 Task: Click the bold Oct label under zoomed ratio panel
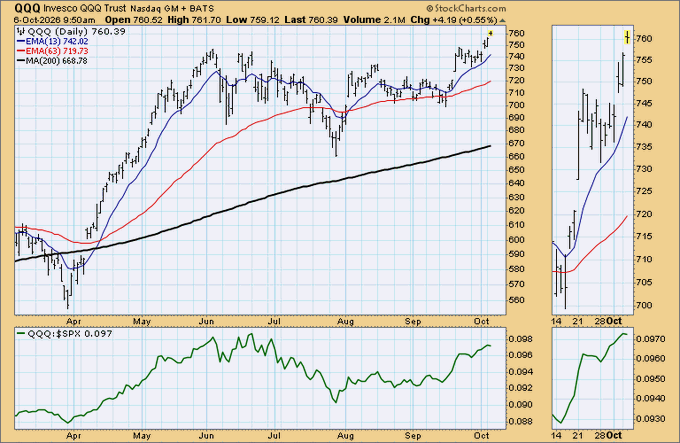[x=614, y=435]
